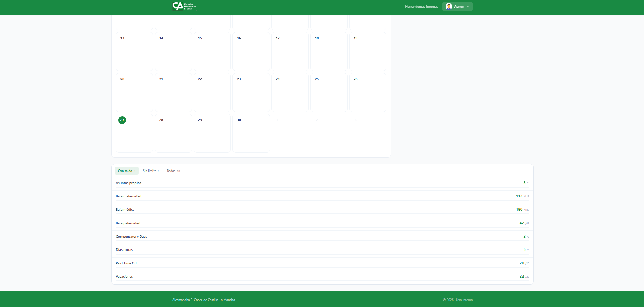Image resolution: width=644 pixels, height=307 pixels.
Task: Select day 30 calendar cell
Action: 251,133
